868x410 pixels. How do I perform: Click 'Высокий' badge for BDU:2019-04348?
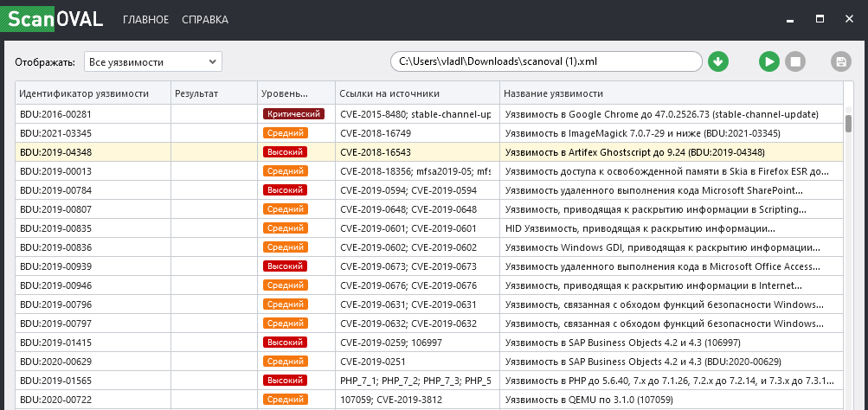click(x=285, y=151)
